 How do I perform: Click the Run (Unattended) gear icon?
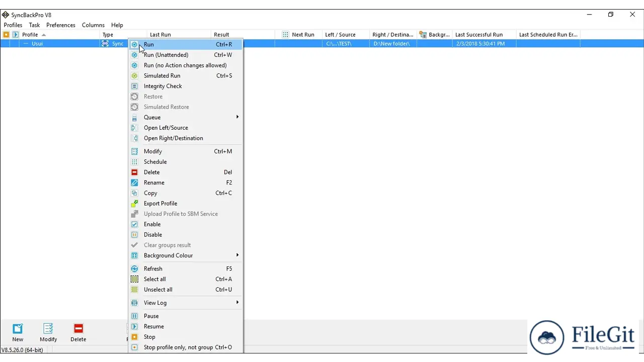point(134,55)
